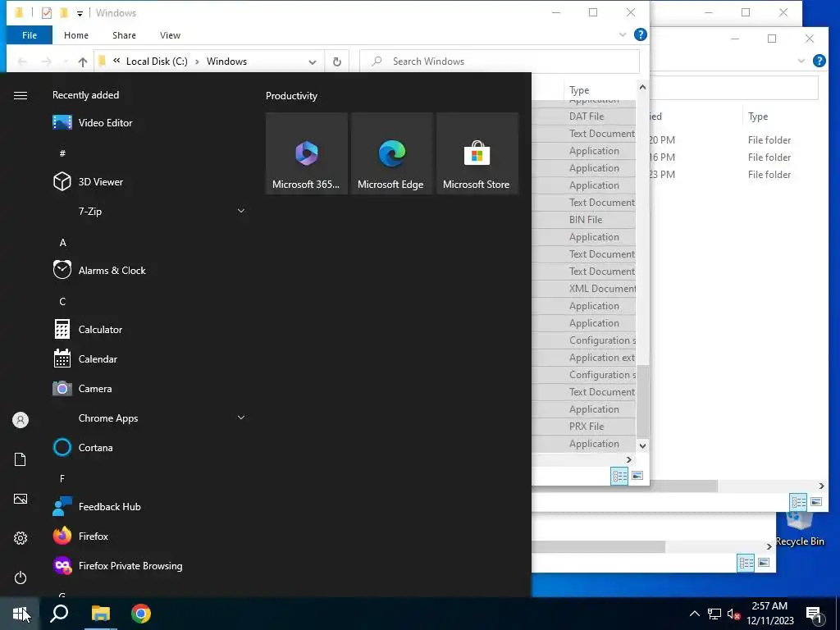The width and height of the screenshot is (840, 630).
Task: Open address bar history dropdown
Action: 313,62
